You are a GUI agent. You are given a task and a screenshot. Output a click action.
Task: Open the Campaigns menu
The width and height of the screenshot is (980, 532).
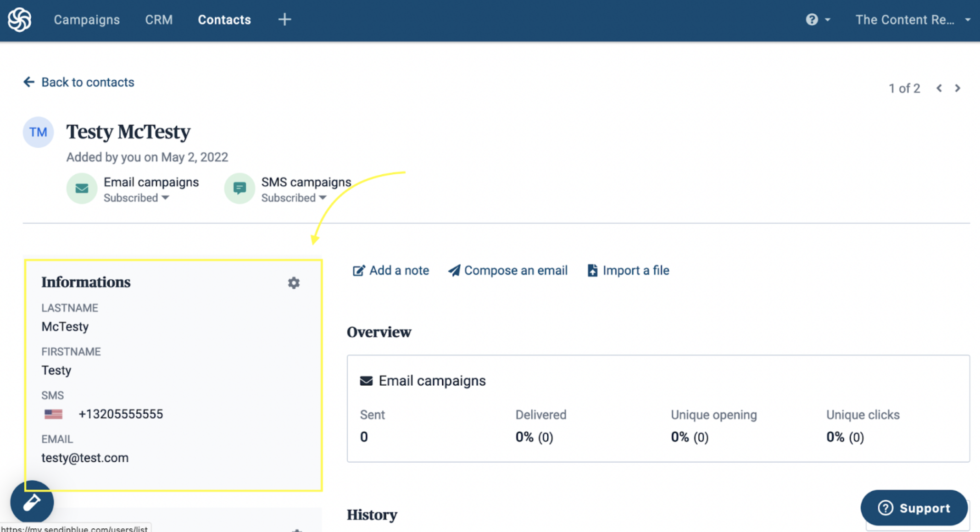(87, 20)
